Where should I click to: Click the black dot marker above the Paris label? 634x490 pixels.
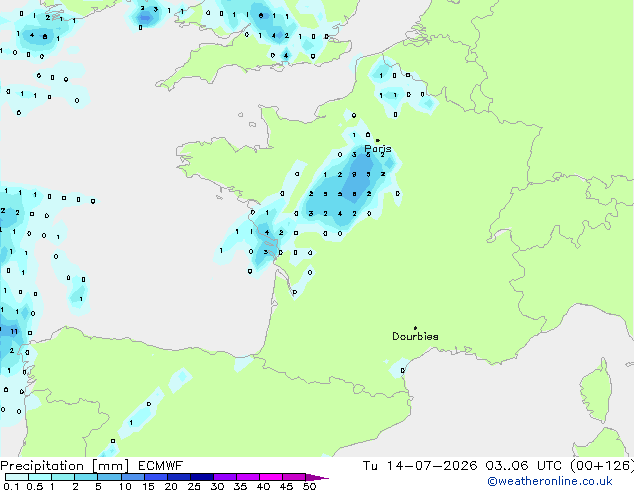pyautogui.click(x=378, y=140)
